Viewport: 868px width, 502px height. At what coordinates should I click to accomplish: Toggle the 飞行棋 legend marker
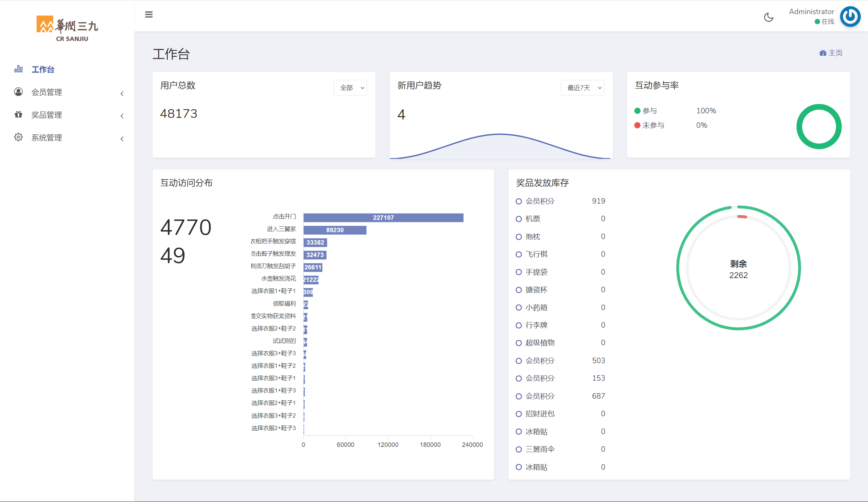tap(518, 254)
